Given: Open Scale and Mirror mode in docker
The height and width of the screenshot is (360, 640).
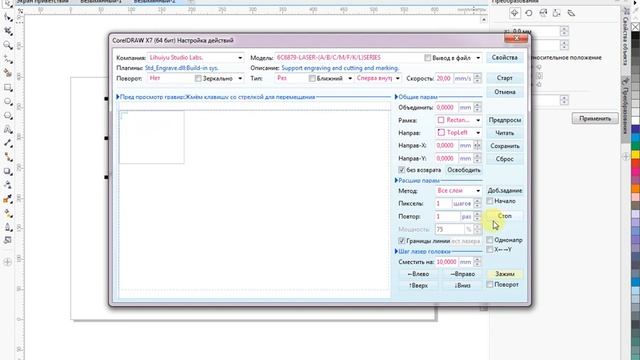Looking at the screenshot, I should coord(543,13).
